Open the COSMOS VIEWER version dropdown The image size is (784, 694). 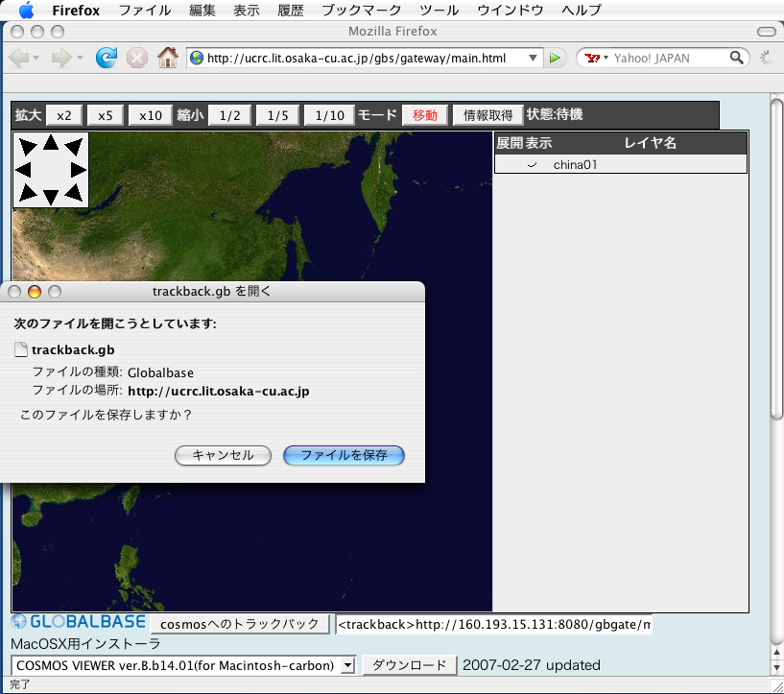click(x=347, y=665)
